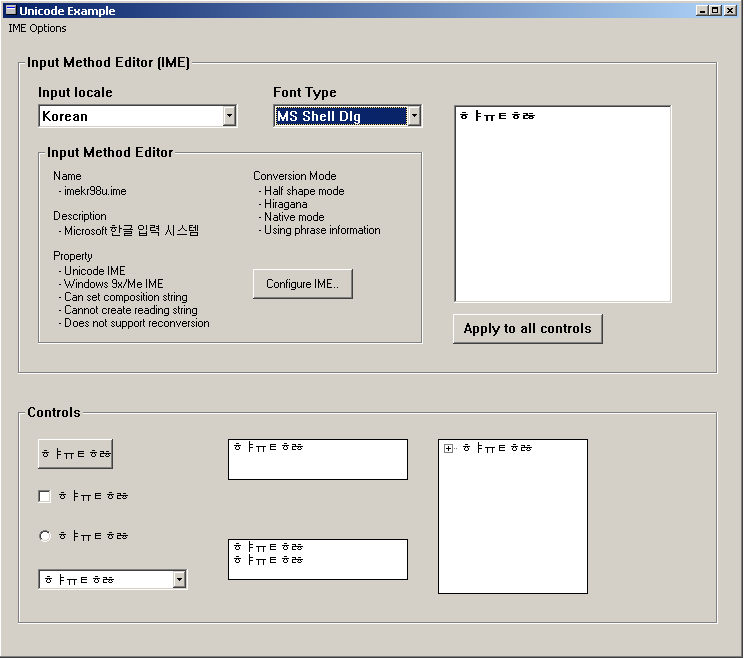Open the combo box arrow in Controls
This screenshot has height=658, width=744.
pyautogui.click(x=179, y=579)
